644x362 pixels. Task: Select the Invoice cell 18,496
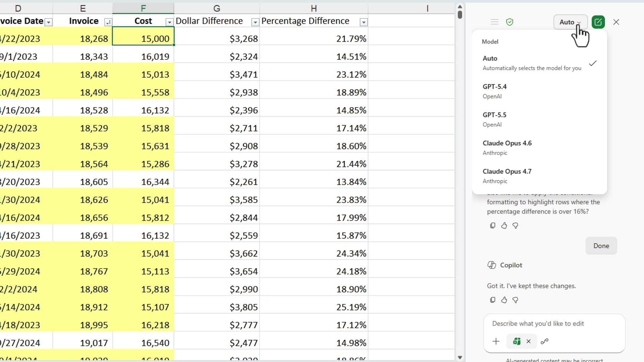83,89
